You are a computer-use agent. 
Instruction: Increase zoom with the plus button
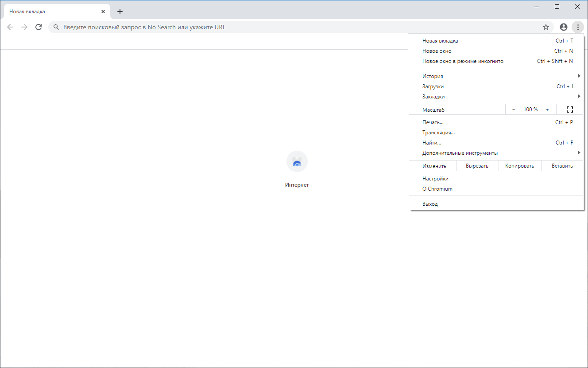[547, 110]
